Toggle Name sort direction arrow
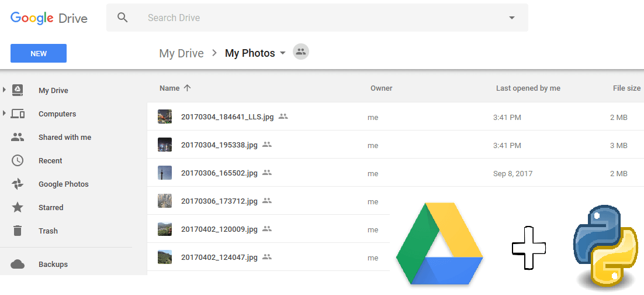This screenshot has height=295, width=644. 187,88
